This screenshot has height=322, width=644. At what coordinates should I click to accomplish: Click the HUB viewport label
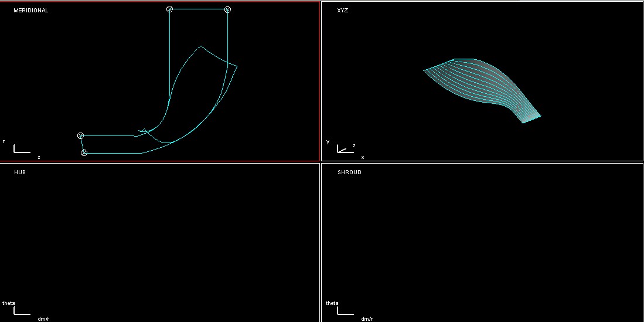click(x=20, y=172)
